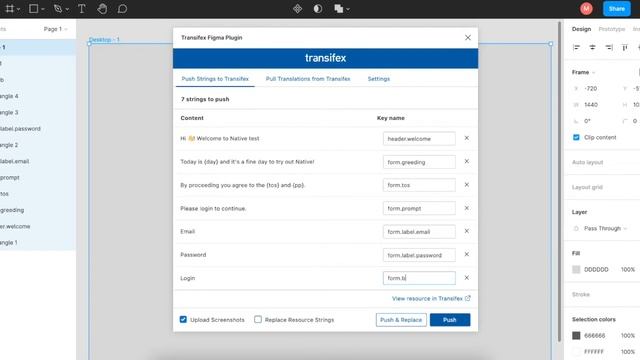The image size is (640, 360).
Task: Click the Align top icon
Action: (624, 48)
